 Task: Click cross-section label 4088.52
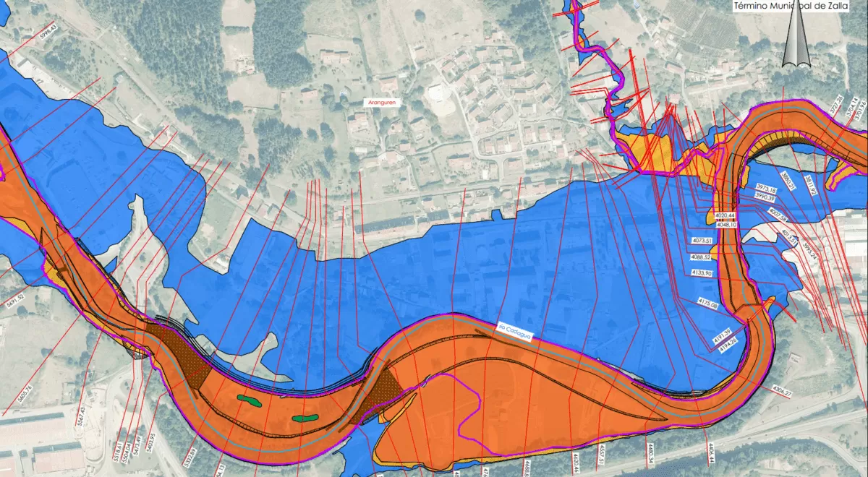701,257
